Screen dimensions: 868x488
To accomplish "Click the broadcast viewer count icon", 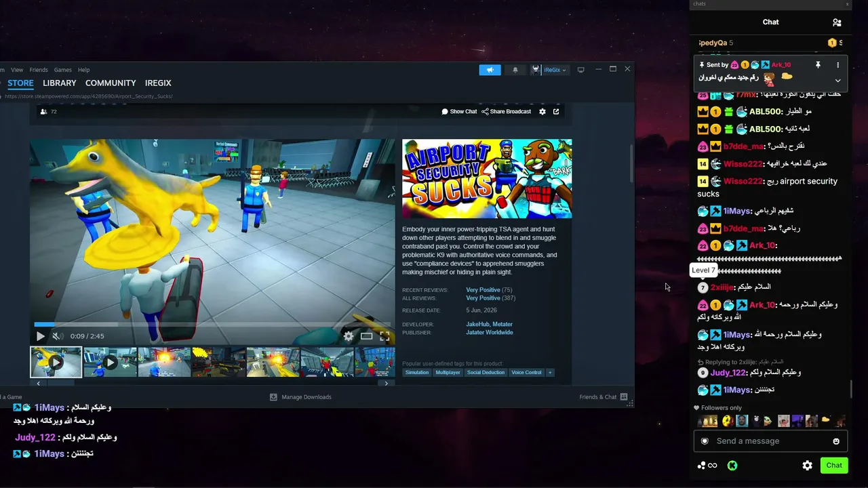I will click(x=44, y=112).
